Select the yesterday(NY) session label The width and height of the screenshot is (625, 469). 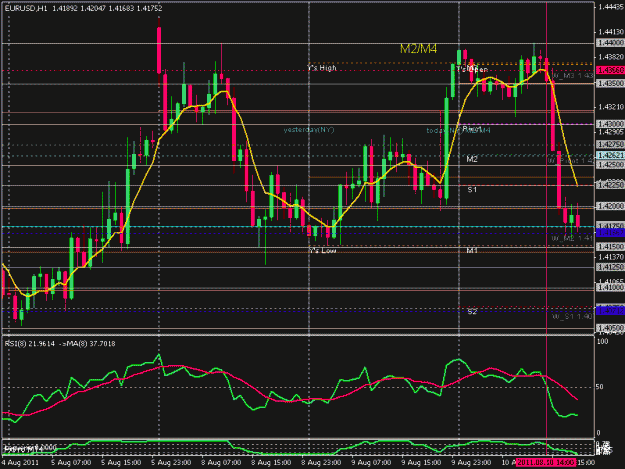point(309,130)
